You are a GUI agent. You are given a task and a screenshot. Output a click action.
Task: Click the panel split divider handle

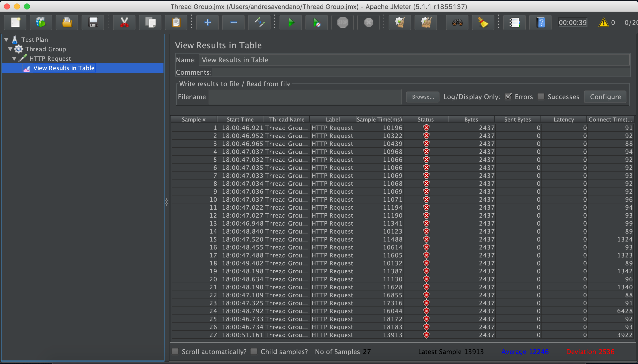pyautogui.click(x=166, y=202)
